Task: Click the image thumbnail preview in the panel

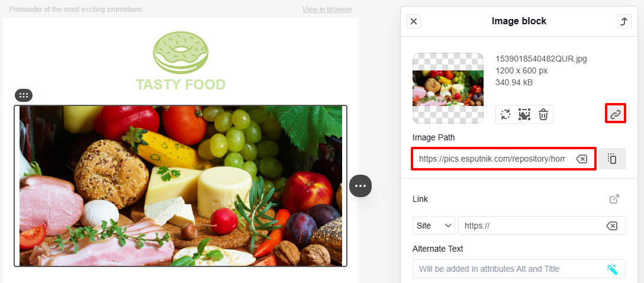Action: 448,88
